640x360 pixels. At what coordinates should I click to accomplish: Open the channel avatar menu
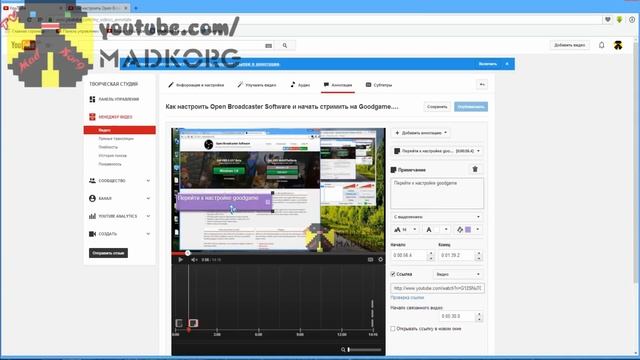pyautogui.click(x=618, y=45)
